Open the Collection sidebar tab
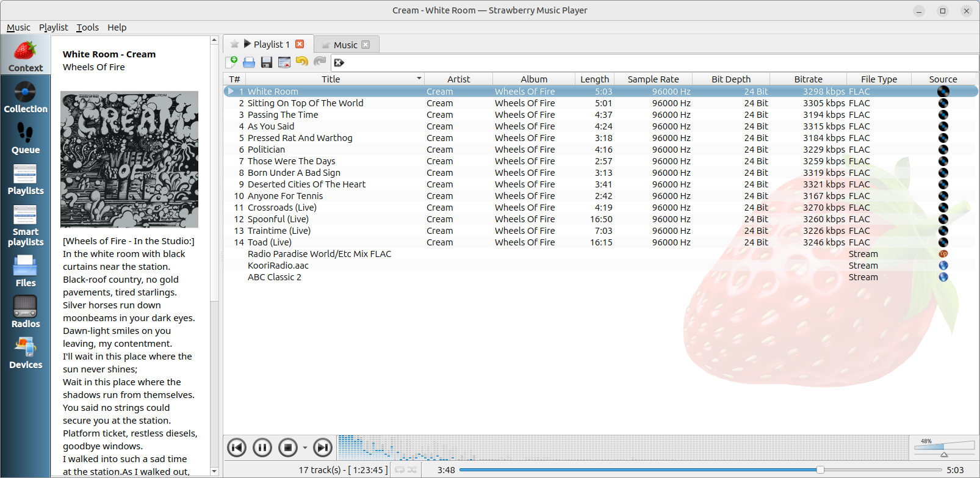 [x=25, y=97]
